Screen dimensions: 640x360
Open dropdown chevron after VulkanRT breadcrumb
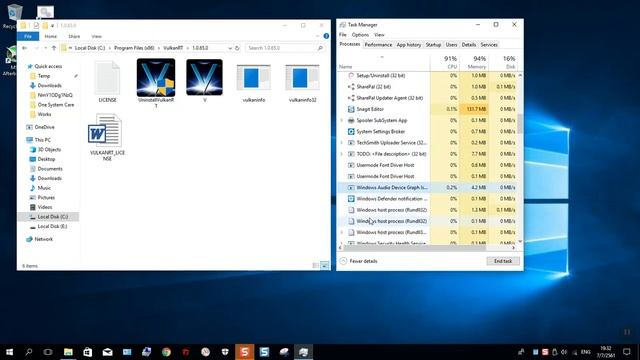tap(188, 48)
